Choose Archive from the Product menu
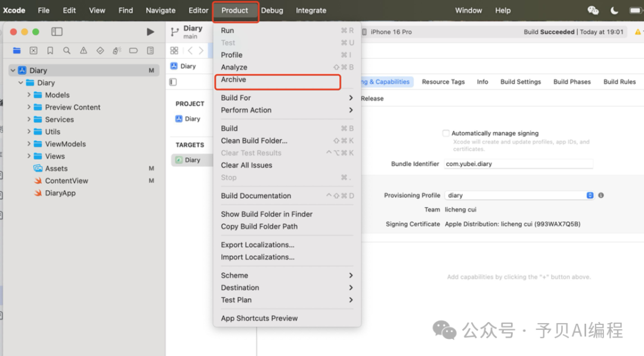 (234, 79)
